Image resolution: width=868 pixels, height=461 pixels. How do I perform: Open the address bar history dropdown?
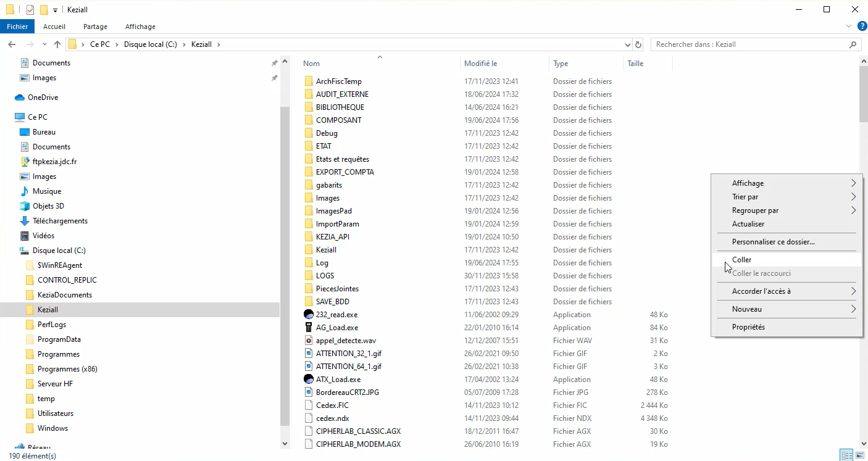tap(628, 44)
